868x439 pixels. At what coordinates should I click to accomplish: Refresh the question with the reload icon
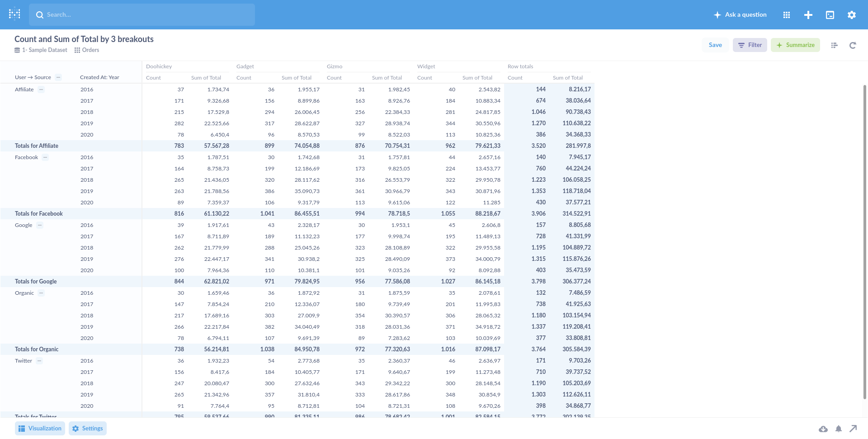(x=852, y=45)
